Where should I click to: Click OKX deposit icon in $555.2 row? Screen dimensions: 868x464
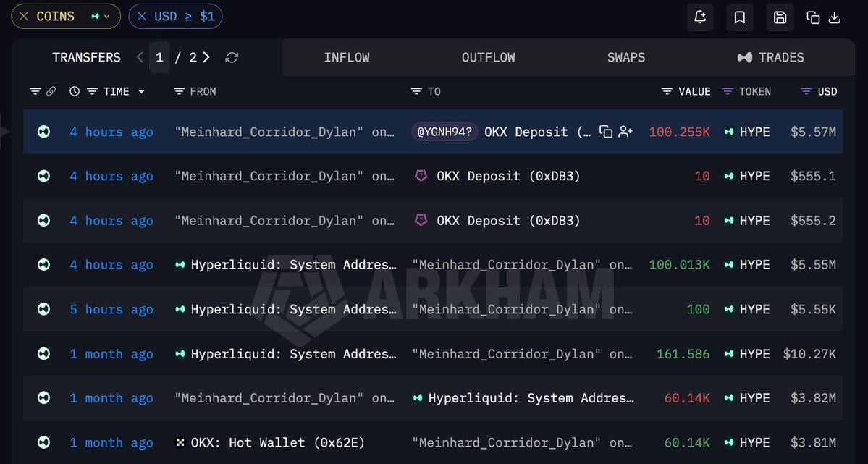421,220
